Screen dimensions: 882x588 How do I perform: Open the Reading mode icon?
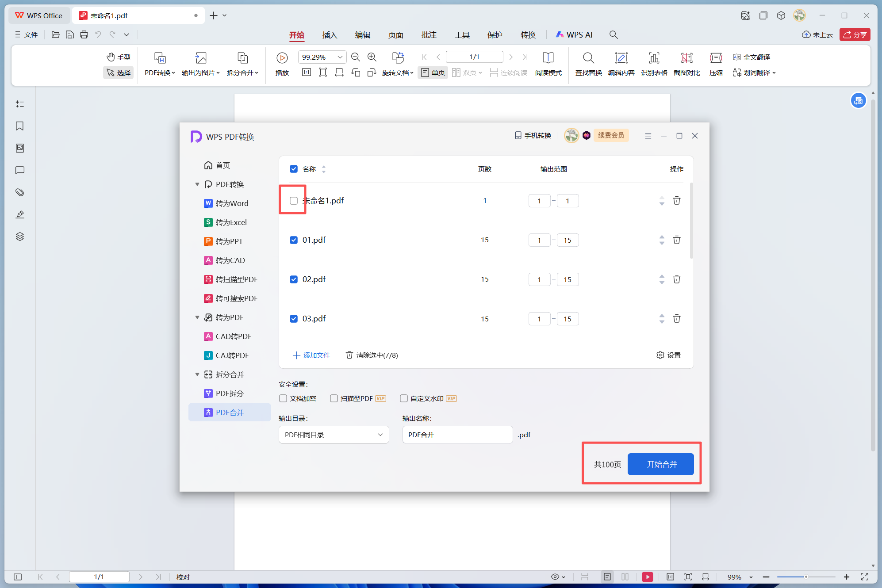pos(548,58)
